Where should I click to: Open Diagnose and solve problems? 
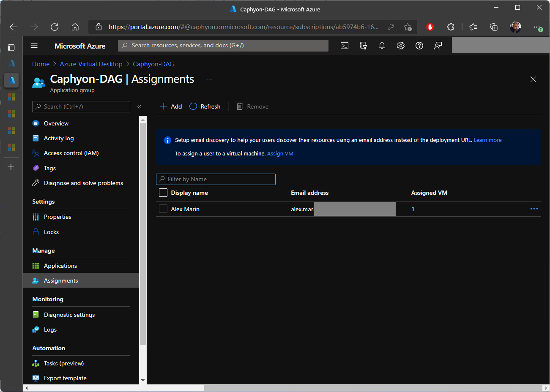pyautogui.click(x=81, y=183)
